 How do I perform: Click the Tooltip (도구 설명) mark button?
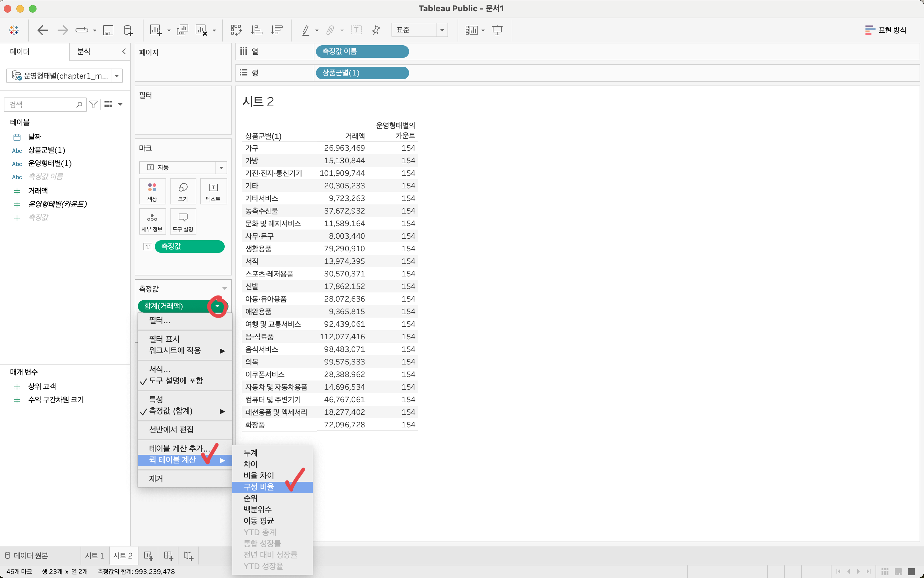coord(183,221)
